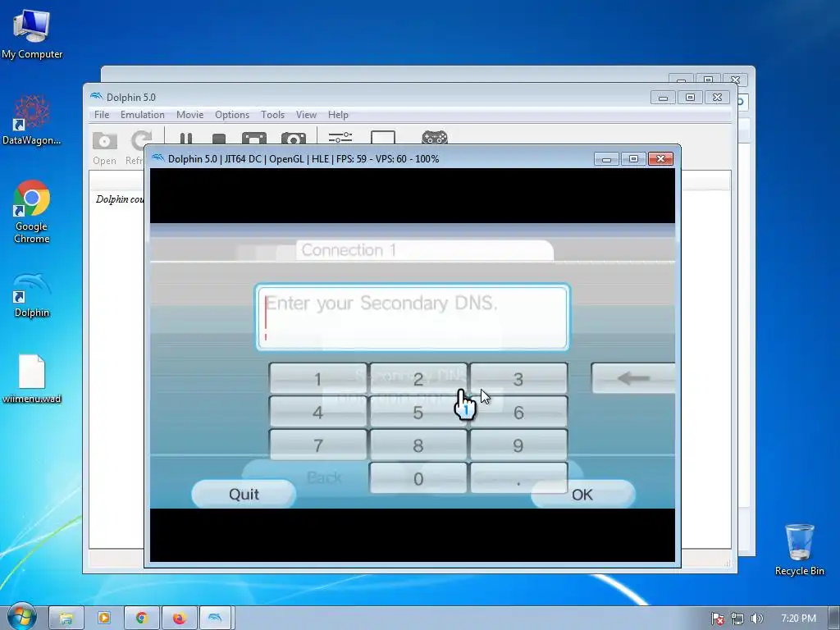This screenshot has width=840, height=630.
Task: Select the Dolphin desktop shortcut
Action: (x=32, y=294)
